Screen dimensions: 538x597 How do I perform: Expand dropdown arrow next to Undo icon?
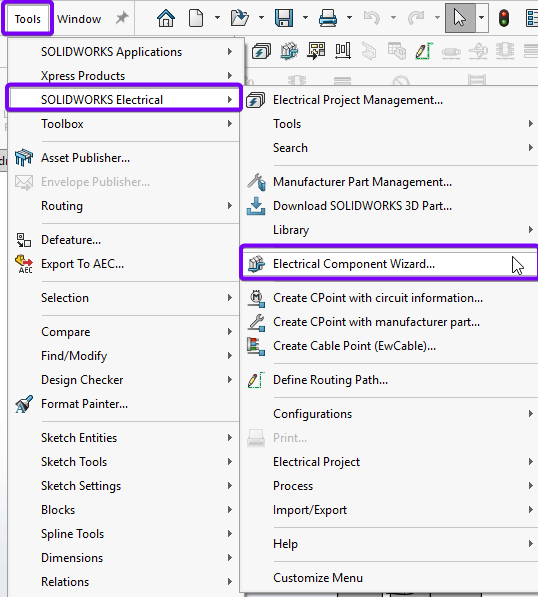393,18
